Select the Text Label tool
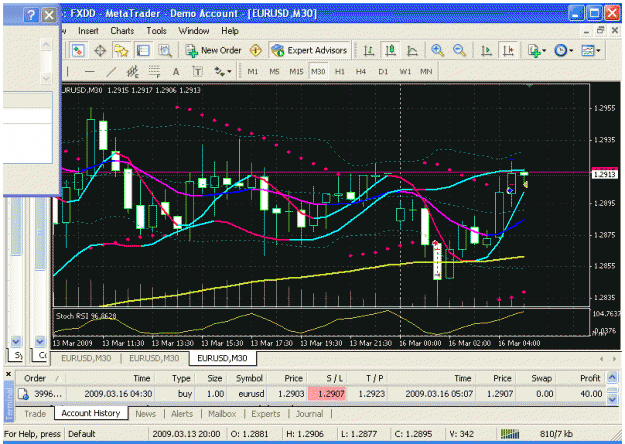 tap(198, 72)
